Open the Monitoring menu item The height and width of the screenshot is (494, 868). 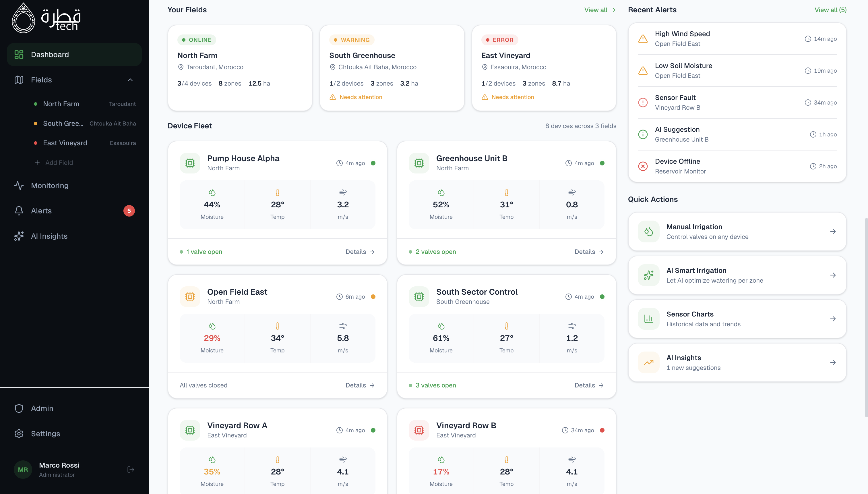pos(49,186)
